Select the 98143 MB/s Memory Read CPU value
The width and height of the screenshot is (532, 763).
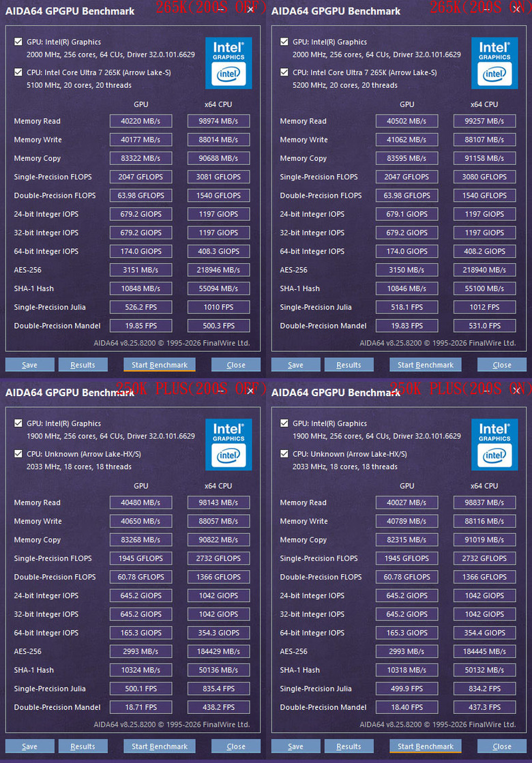[x=218, y=503]
